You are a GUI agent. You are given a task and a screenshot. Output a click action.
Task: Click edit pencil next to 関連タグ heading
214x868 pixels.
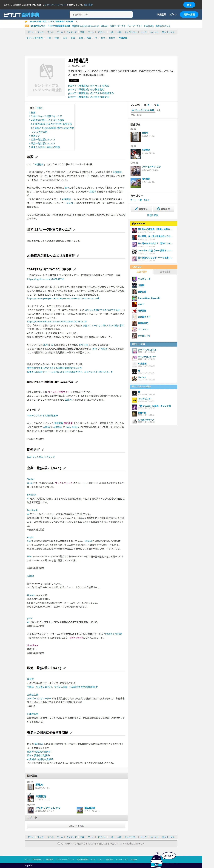(x=43, y=449)
